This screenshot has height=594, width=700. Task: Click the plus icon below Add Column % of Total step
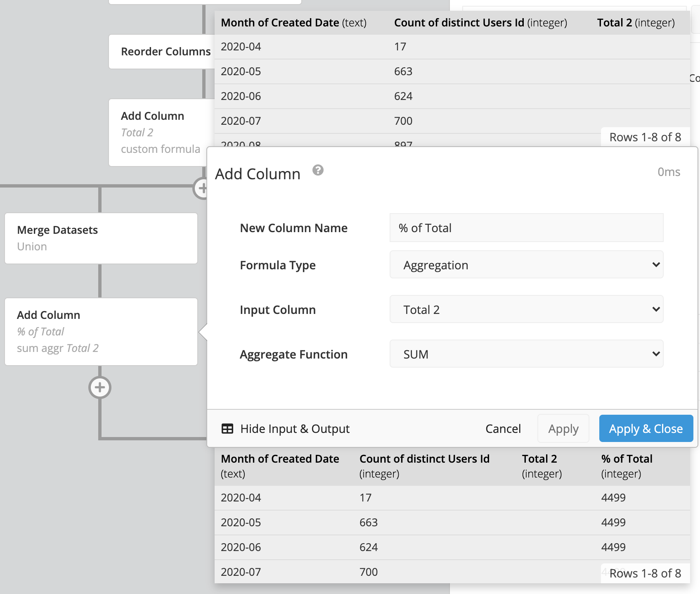(100, 387)
